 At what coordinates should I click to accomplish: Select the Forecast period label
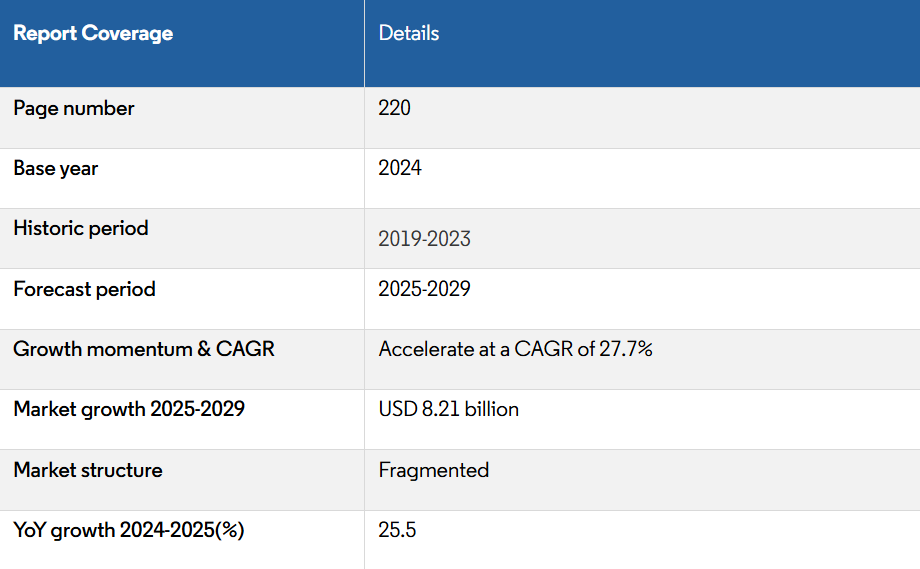point(85,289)
